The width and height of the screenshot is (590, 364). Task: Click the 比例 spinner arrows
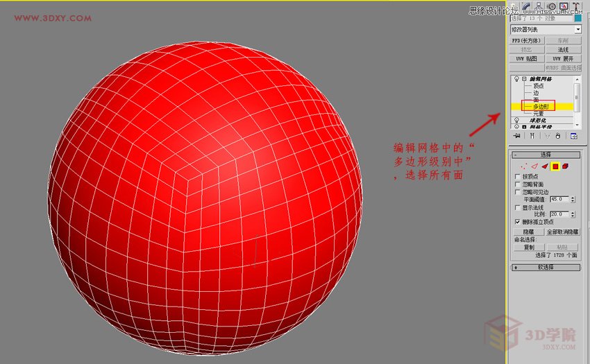(573, 214)
